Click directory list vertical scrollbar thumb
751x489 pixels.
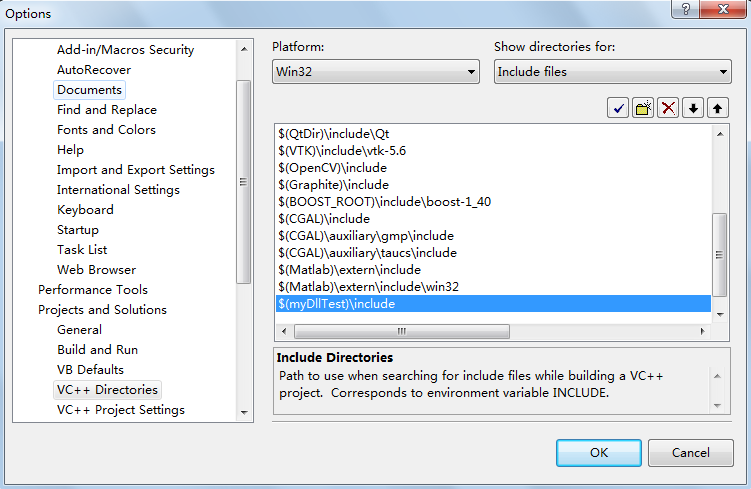(719, 255)
